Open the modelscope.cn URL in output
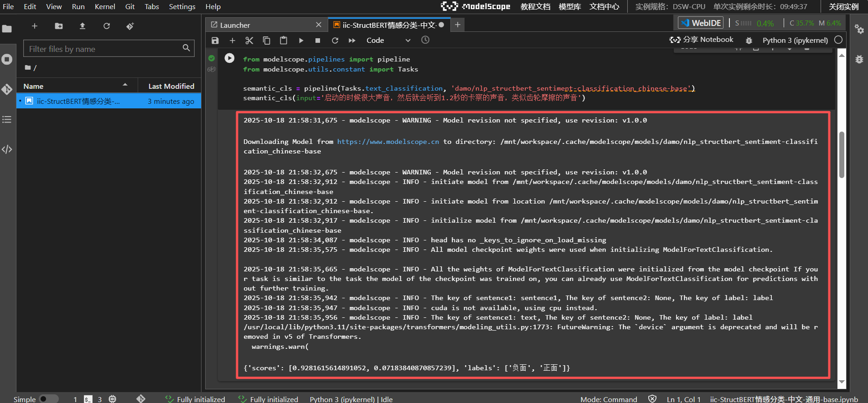This screenshot has width=868, height=403. (x=388, y=142)
